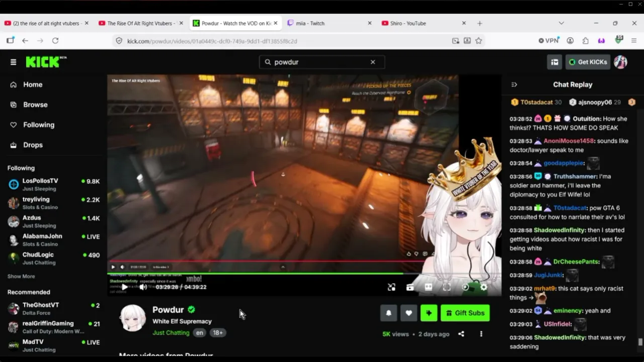Image resolution: width=644 pixels, height=362 pixels.
Task: Open the browser account profile icon
Action: tap(570, 41)
